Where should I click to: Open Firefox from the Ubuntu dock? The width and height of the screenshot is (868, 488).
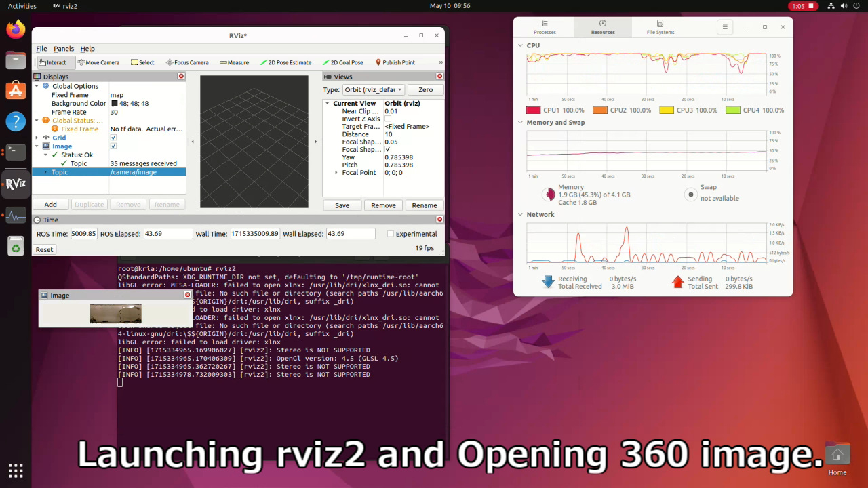coord(16,29)
